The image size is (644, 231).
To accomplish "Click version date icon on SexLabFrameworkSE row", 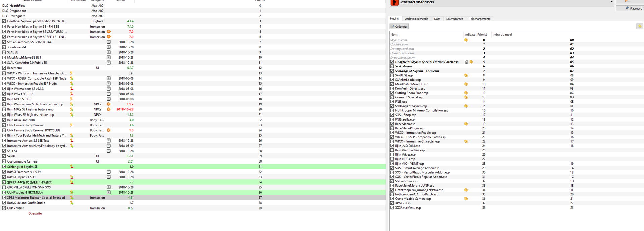I will tap(109, 42).
